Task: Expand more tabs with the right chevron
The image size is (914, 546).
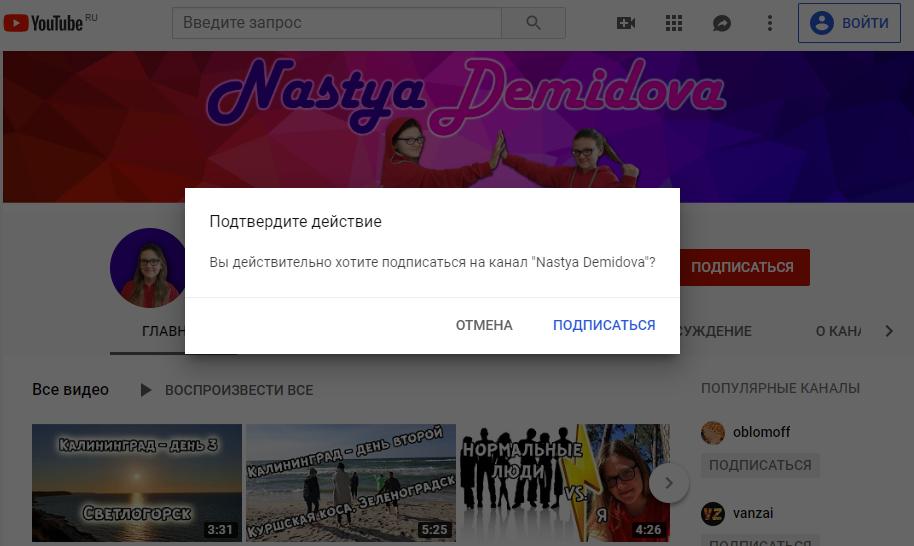Action: pyautogui.click(x=888, y=331)
